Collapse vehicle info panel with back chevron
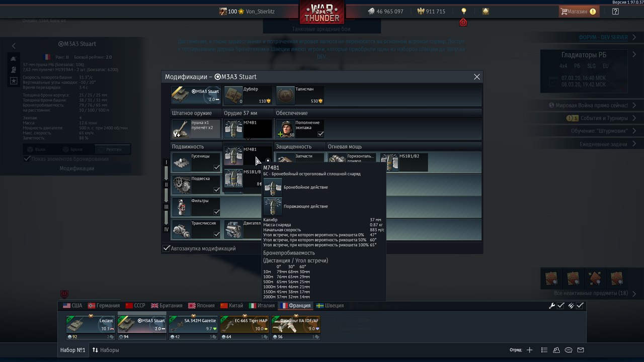This screenshot has width=644, height=362. [14, 46]
